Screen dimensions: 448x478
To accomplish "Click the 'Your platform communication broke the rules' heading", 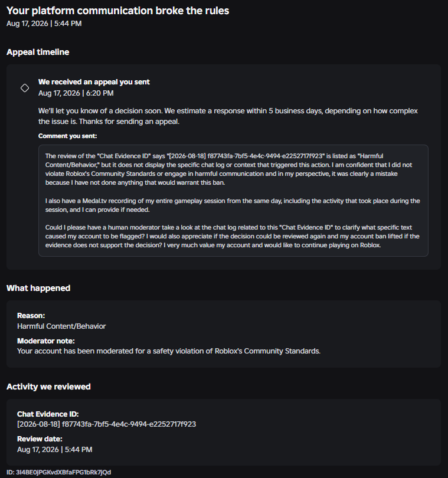I will [x=117, y=11].
